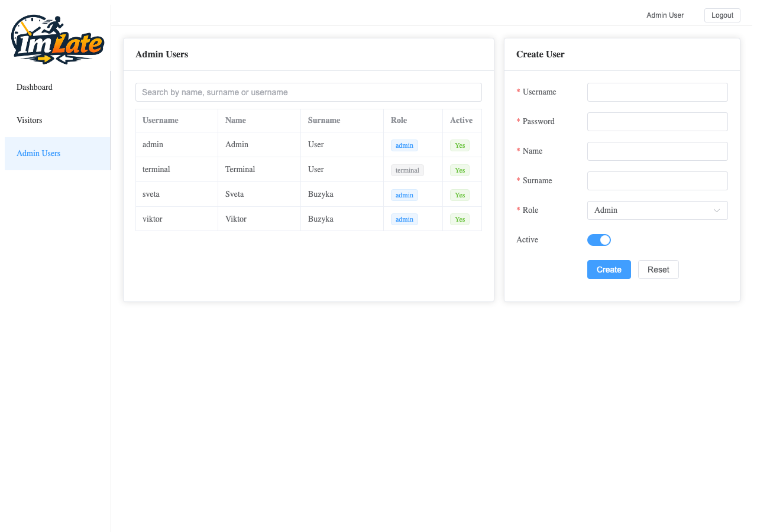Image resolution: width=757 pixels, height=532 pixels.
Task: Open the Role dropdown
Action: (x=657, y=210)
